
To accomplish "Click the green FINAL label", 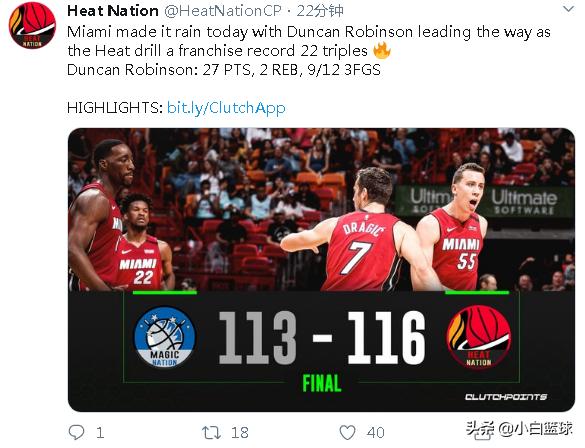I will tap(322, 383).
